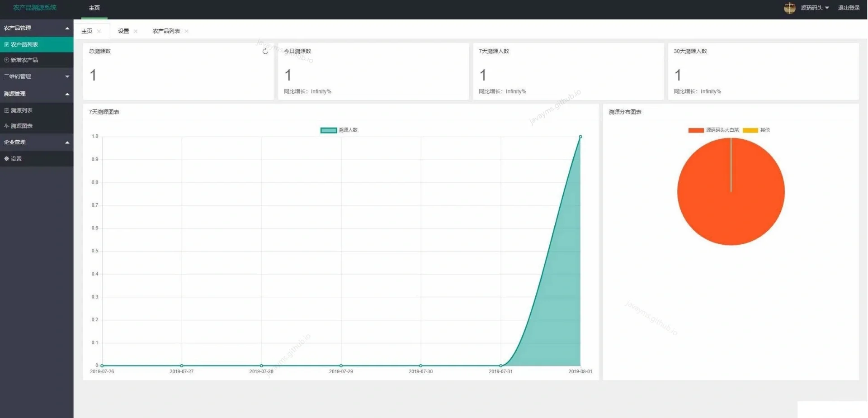Click the 7天溯源人数 card title
Viewport: 868px width, 418px height.
coord(494,51)
